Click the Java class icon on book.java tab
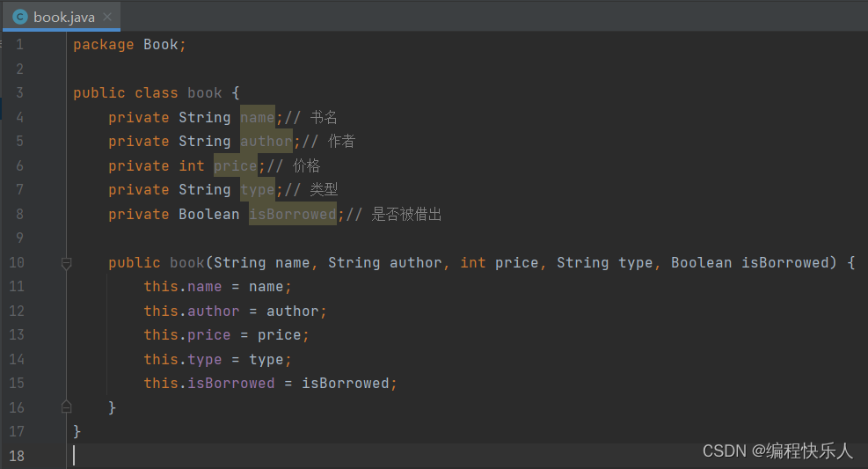 [x=20, y=17]
